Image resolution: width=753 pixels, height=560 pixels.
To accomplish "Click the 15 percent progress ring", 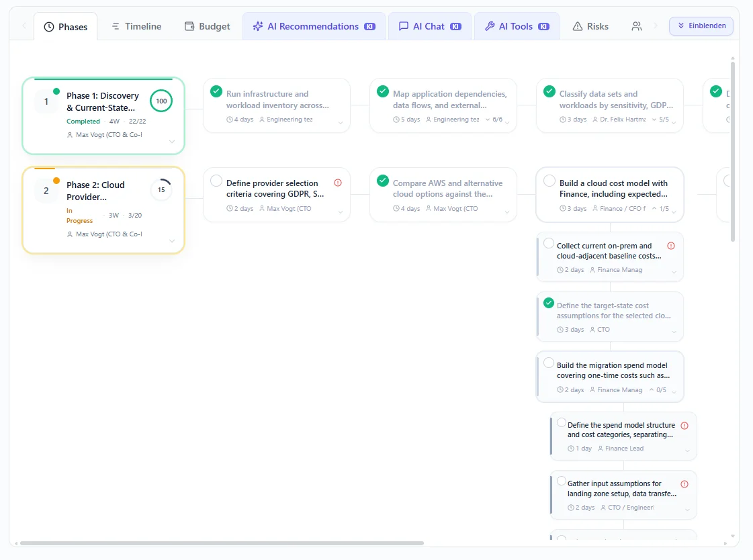I will click(x=161, y=190).
